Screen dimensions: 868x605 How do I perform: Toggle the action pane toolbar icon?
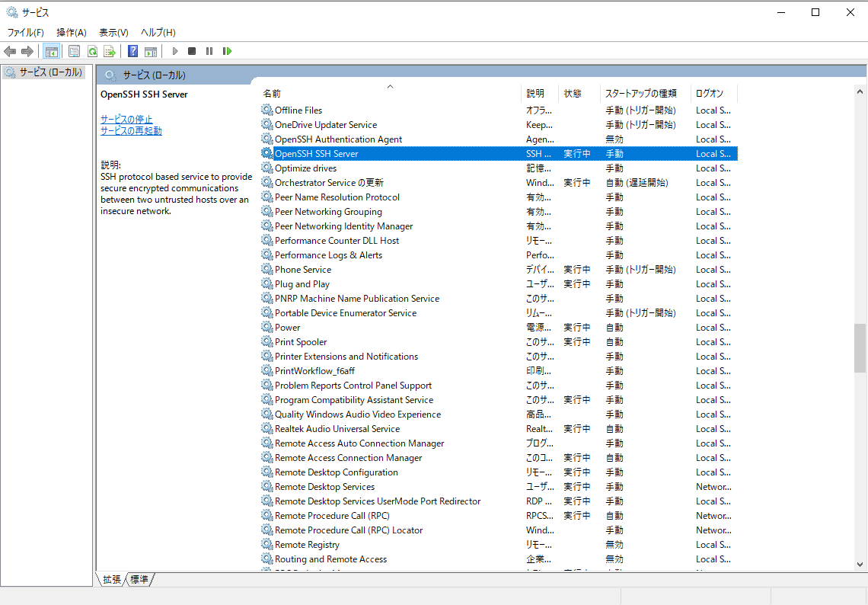point(151,52)
